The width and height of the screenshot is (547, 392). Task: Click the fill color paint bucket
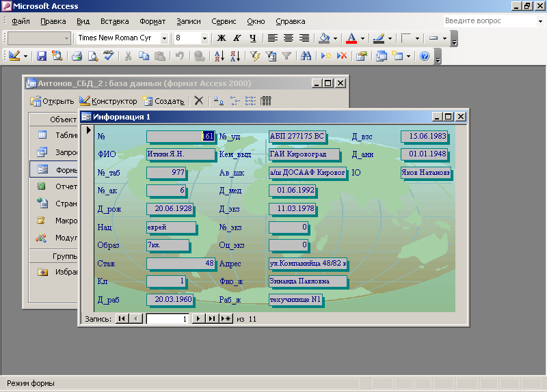tap(324, 38)
